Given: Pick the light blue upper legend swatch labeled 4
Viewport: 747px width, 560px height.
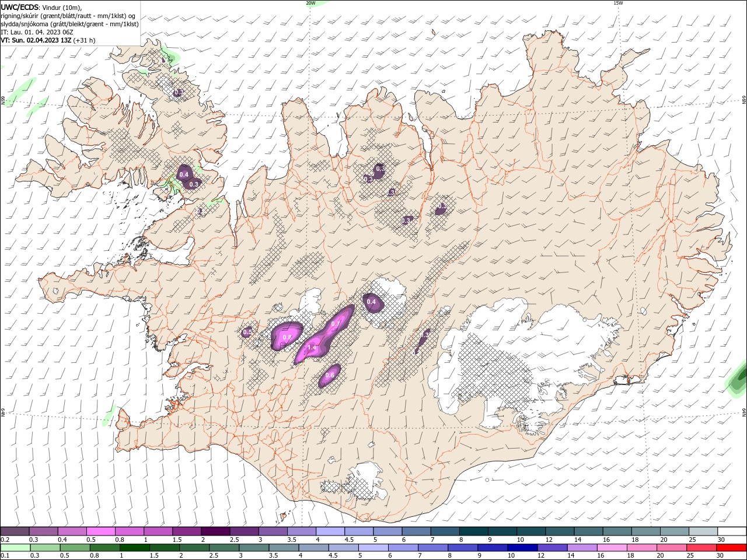Looking at the screenshot, I should point(330,531).
